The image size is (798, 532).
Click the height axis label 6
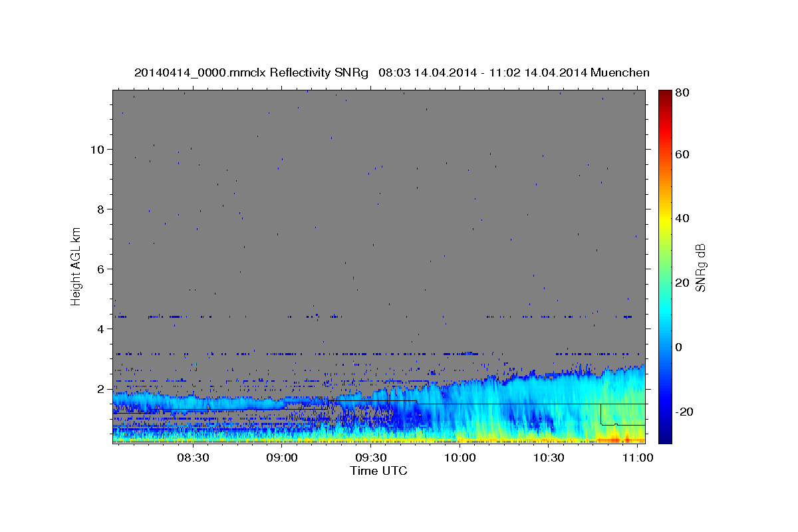pos(100,269)
